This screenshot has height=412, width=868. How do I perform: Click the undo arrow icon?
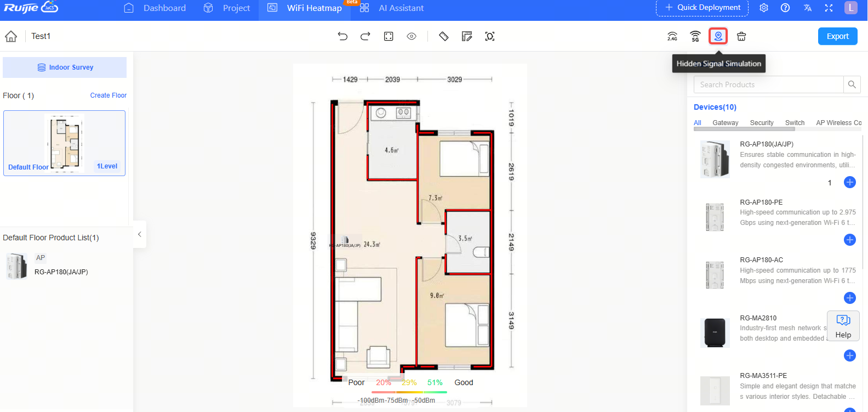[342, 36]
